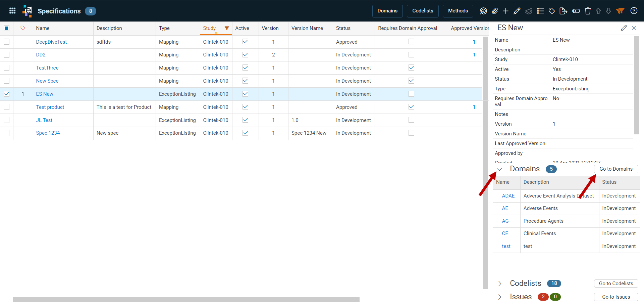
Task: Collapse the Domains section chevron
Action: [x=499, y=169]
